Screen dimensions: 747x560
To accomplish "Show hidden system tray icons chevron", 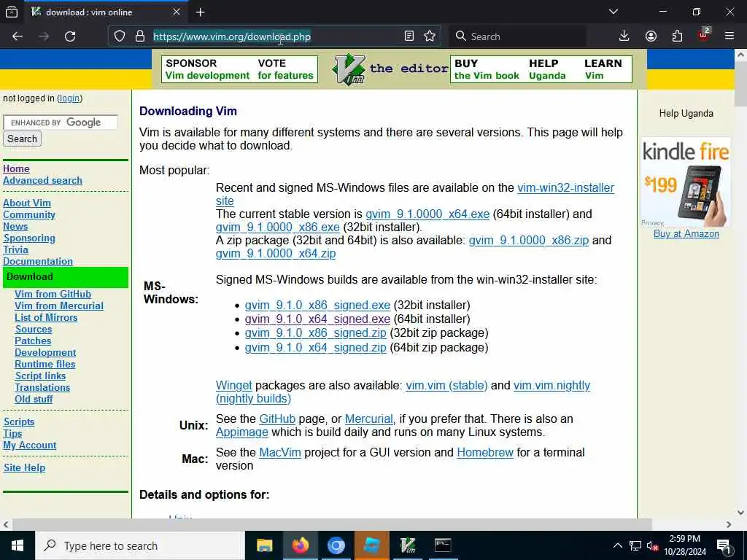I will [617, 545].
